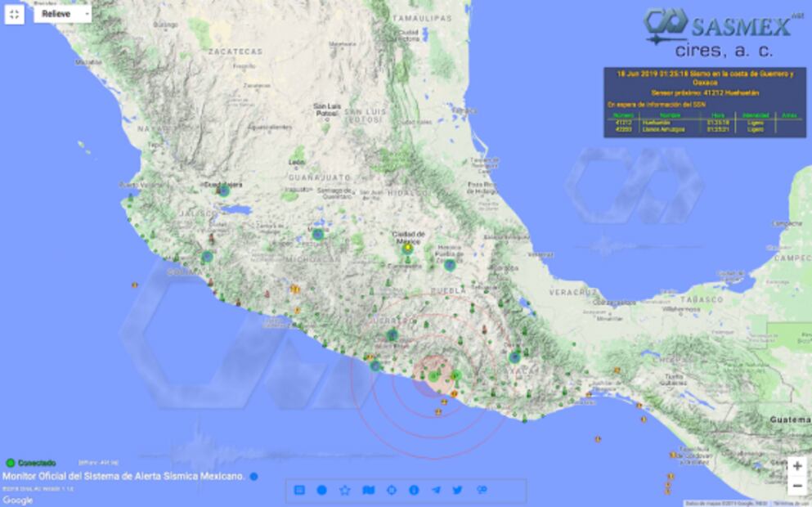Toggle the filled circle icon
This screenshot has width=812, height=507.
coord(322,489)
